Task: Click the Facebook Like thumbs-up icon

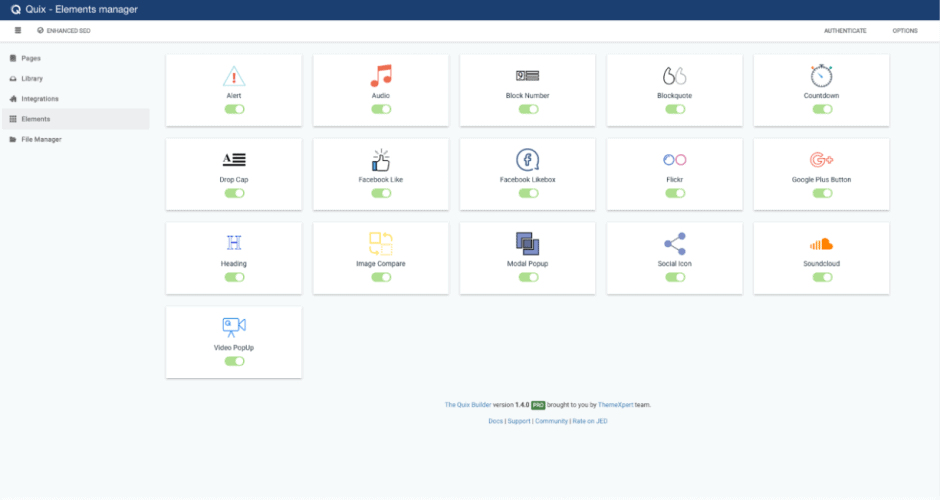Action: (381, 160)
